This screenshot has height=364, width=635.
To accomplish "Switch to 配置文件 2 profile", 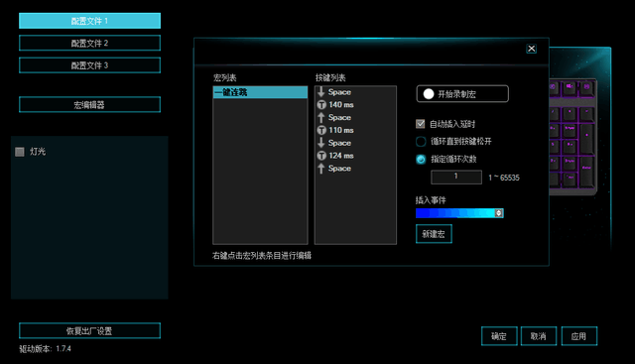I will 89,43.
